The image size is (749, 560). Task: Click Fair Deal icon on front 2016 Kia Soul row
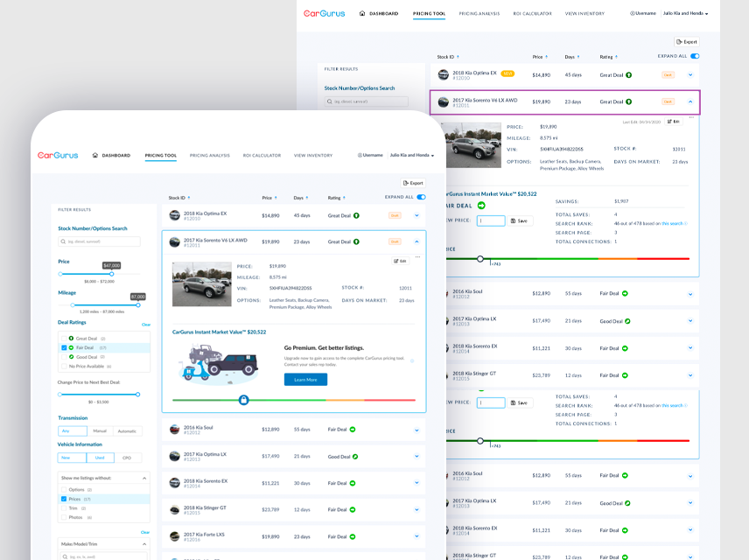click(353, 430)
